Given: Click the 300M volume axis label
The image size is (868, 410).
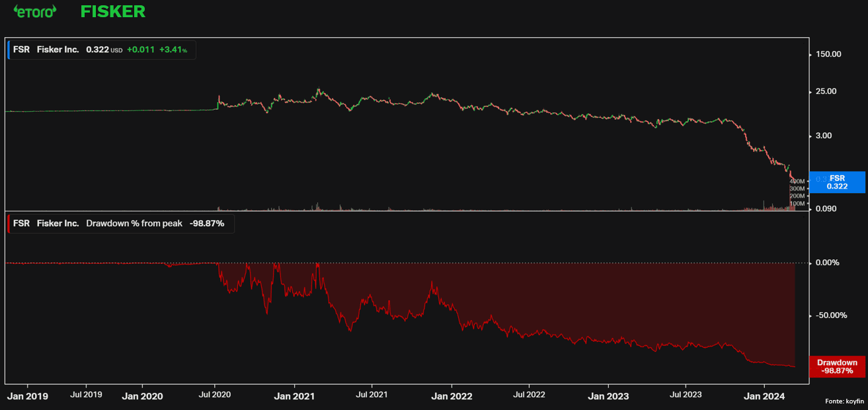Looking at the screenshot, I should 797,188.
